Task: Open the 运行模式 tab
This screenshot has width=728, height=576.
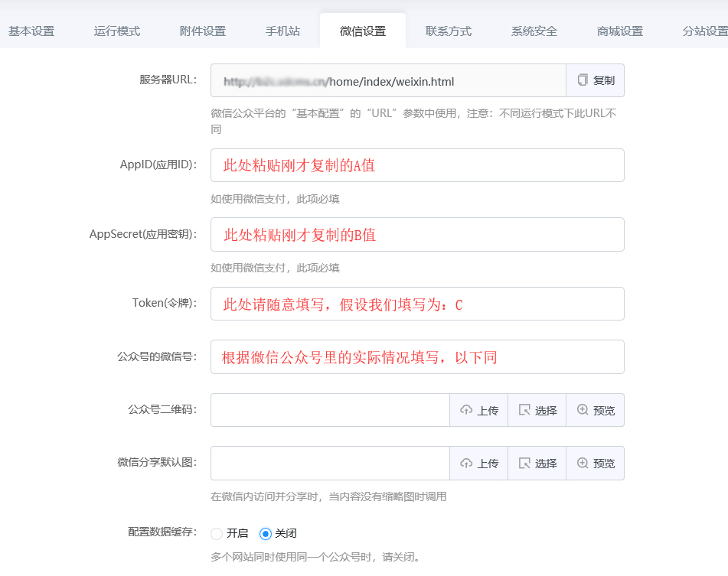Action: tap(117, 31)
